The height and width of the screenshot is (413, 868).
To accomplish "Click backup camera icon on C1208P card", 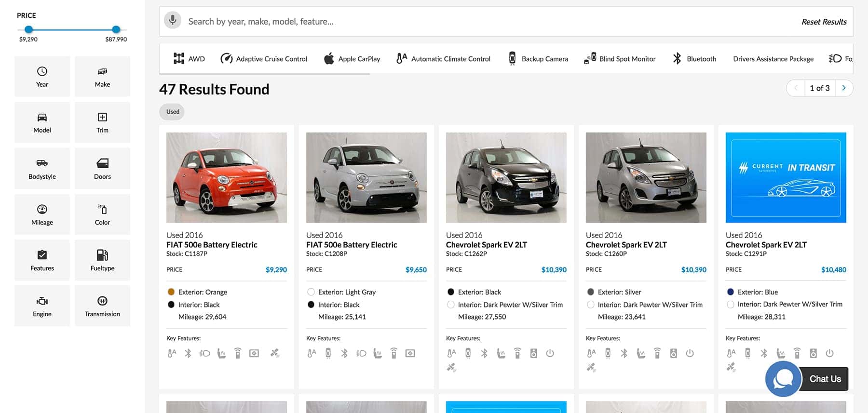I will (328, 353).
